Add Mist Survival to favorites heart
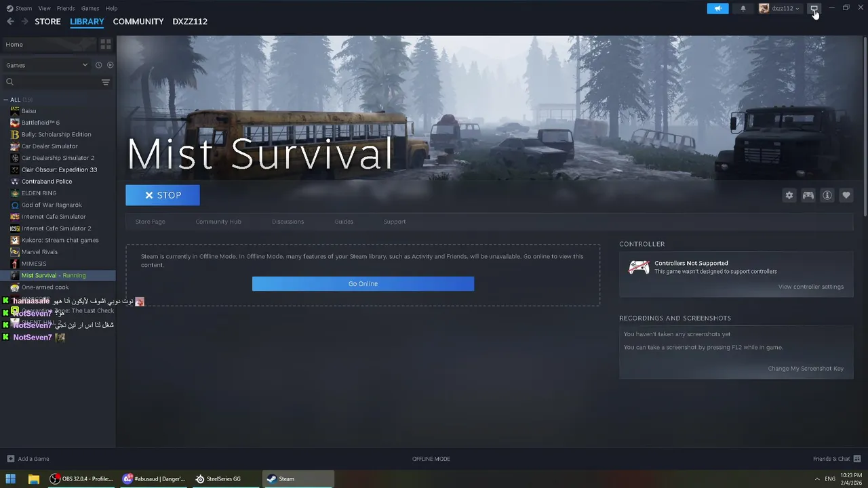 point(846,195)
